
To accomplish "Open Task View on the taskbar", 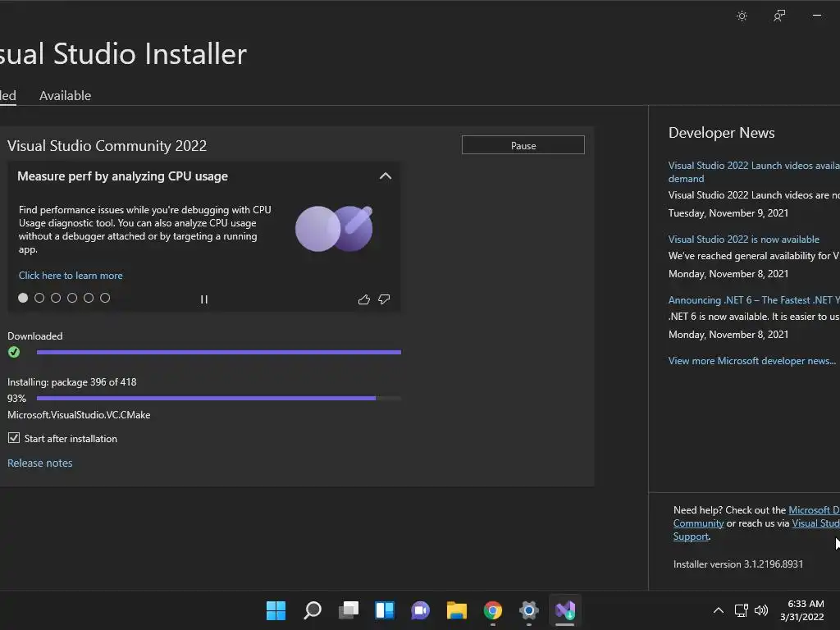I will click(x=349, y=610).
